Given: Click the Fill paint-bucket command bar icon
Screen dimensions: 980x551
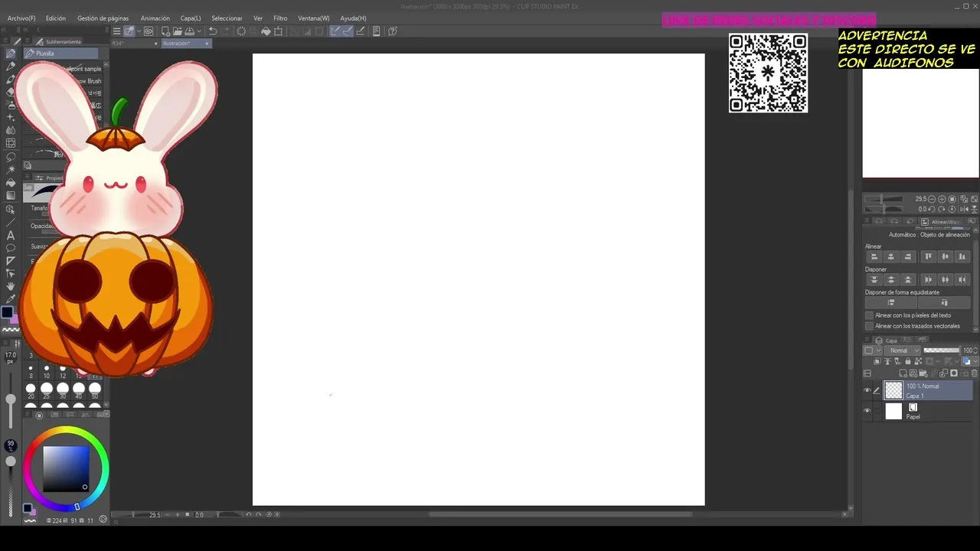Looking at the screenshot, I should 266,31.
